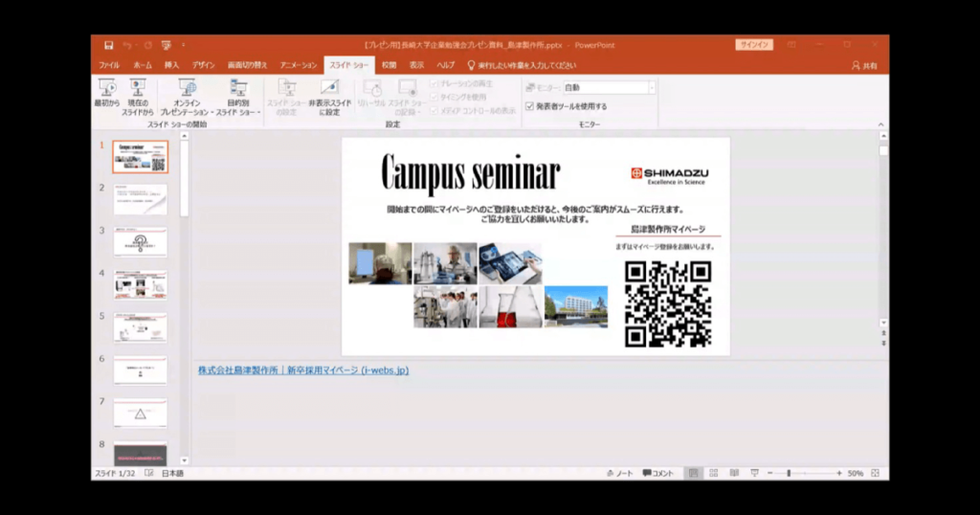The height and width of the screenshot is (515, 980).
Task: Click Ribbon Display Options icon in title bar
Action: (791, 45)
